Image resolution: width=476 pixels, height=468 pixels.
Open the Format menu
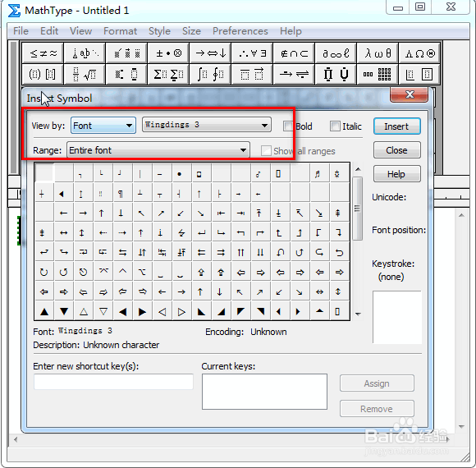tap(120, 31)
